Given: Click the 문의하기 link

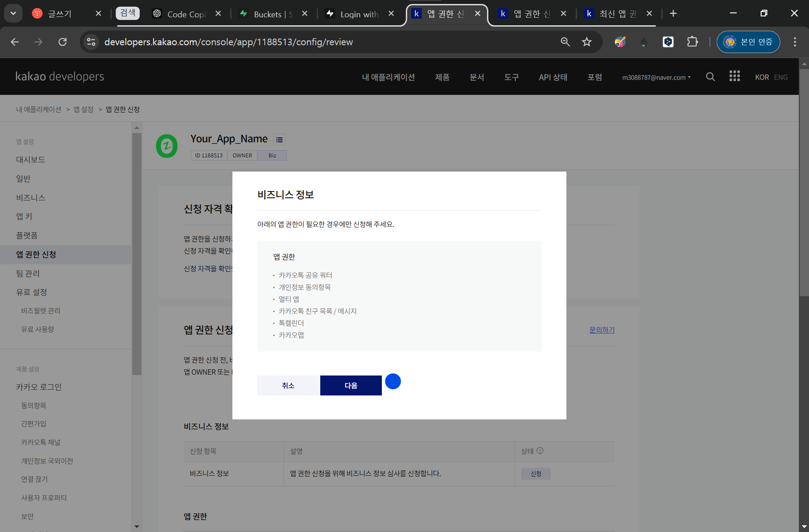Looking at the screenshot, I should tap(602, 330).
